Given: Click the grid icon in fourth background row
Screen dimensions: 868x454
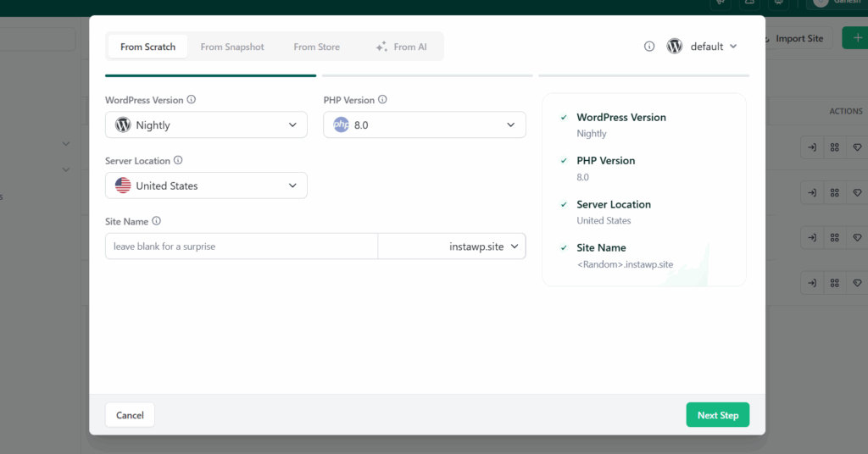Looking at the screenshot, I should click(835, 283).
